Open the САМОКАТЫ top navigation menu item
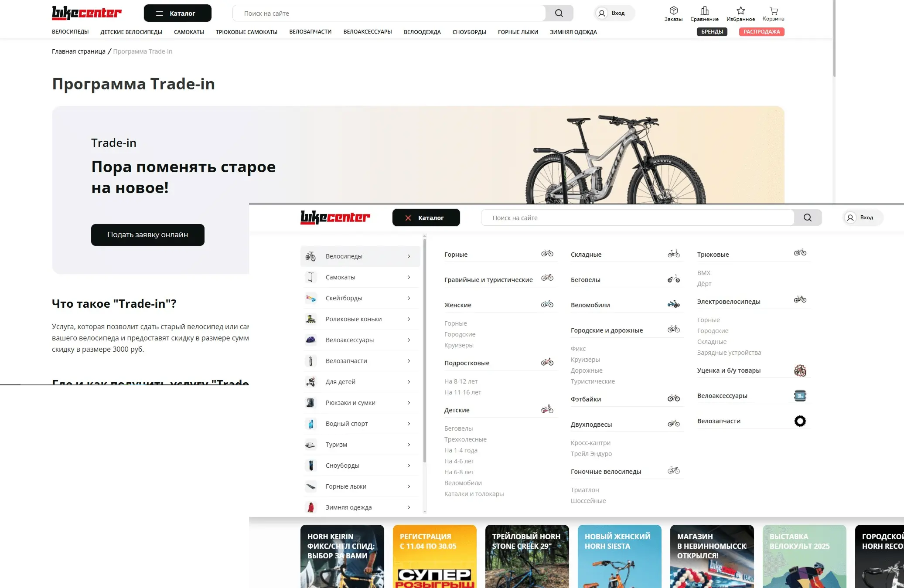This screenshot has width=904, height=588. (x=189, y=32)
